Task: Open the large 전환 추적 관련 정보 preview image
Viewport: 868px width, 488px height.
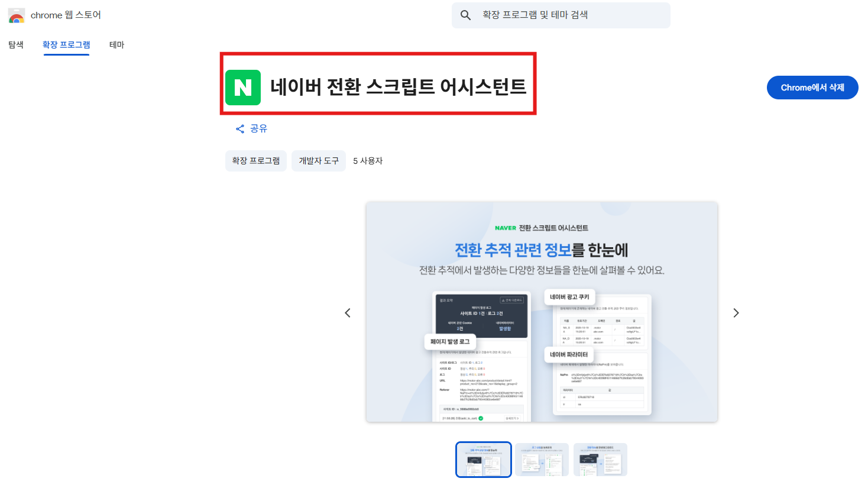Action: 542,312
